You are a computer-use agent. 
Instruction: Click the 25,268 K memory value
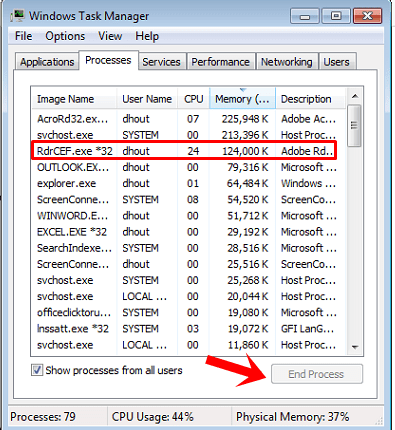point(248,280)
